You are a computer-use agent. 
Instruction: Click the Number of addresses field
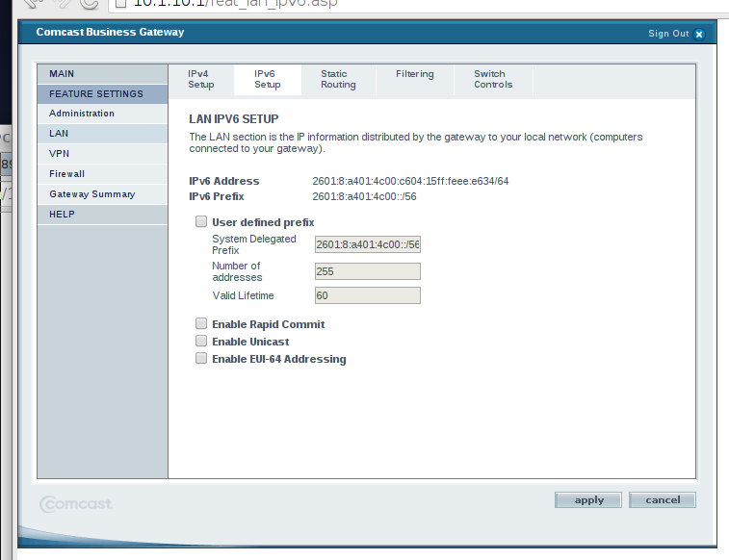(x=368, y=271)
